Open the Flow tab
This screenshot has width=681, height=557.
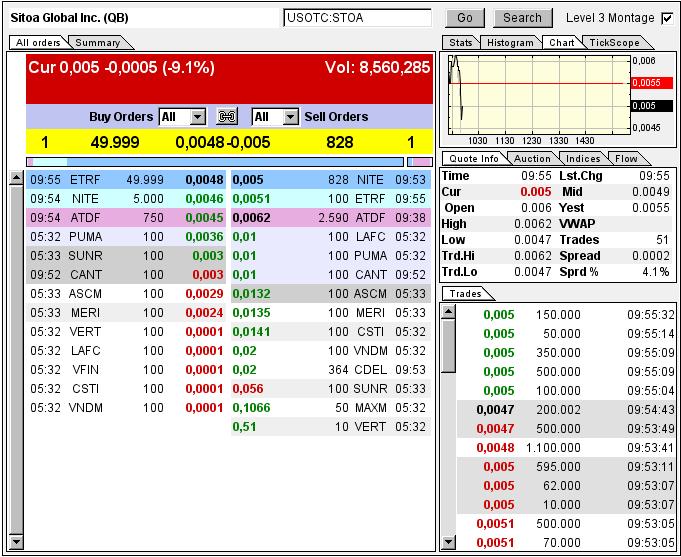tap(626, 159)
